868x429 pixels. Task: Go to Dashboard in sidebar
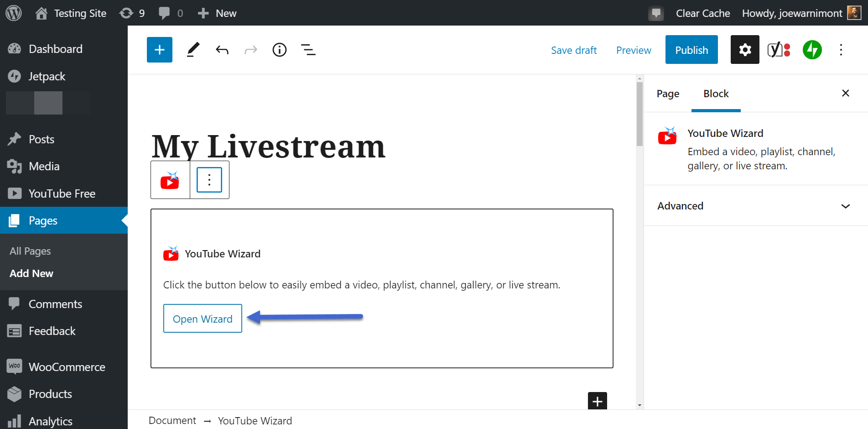pos(64,49)
